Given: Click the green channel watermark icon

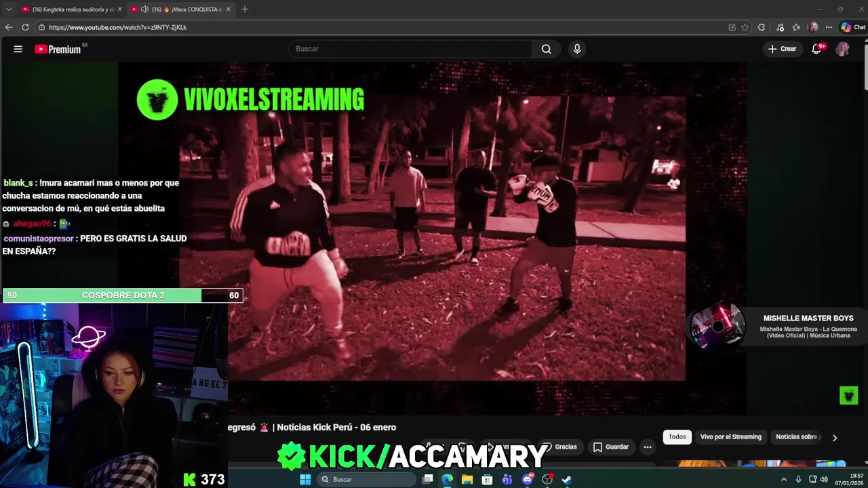Looking at the screenshot, I should coord(848,395).
